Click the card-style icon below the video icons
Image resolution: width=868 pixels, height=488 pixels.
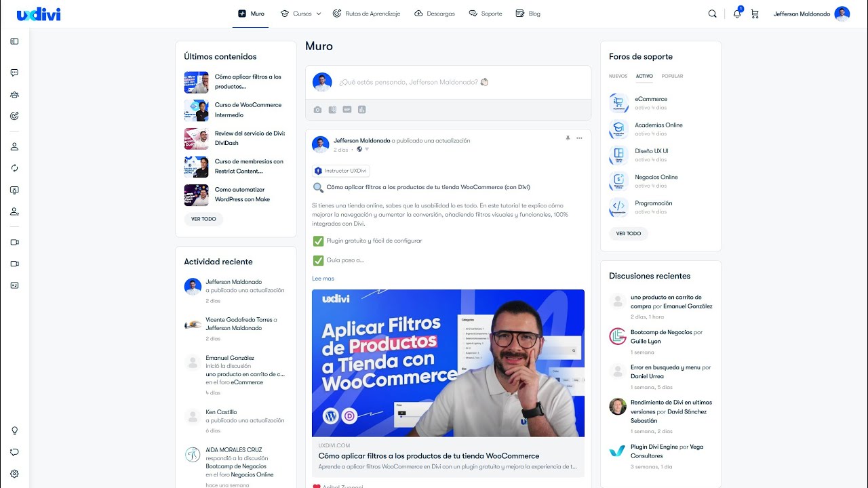(14, 285)
